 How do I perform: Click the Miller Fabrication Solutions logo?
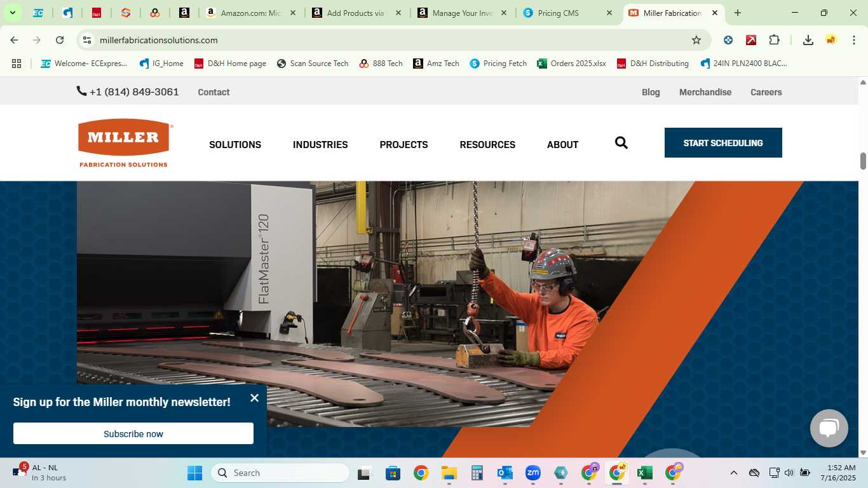tap(125, 143)
